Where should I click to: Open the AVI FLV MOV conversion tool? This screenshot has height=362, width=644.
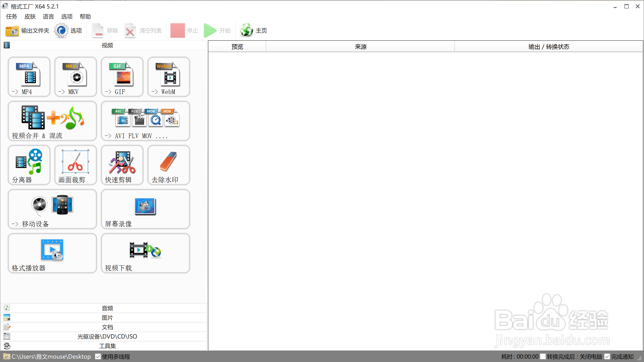click(x=145, y=121)
